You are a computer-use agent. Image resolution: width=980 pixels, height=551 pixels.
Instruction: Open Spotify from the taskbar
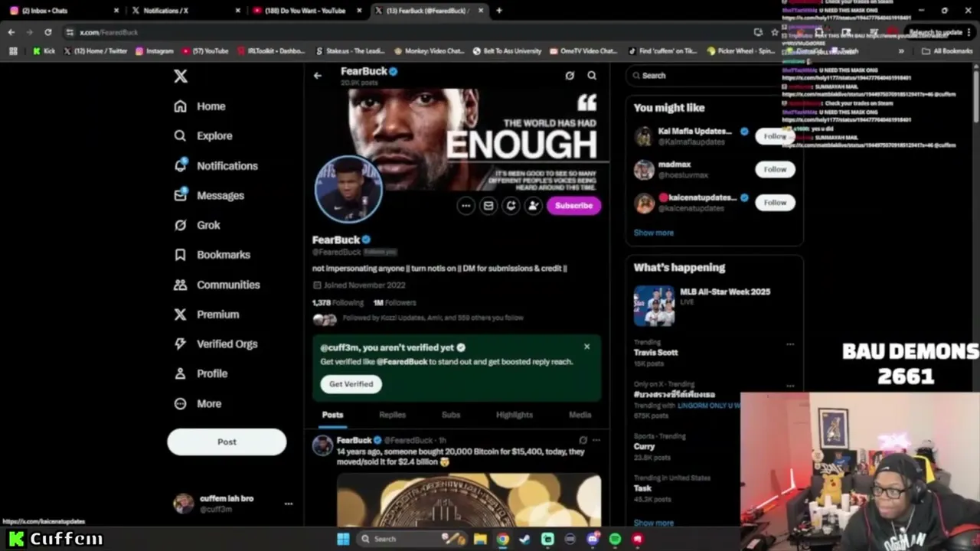tap(615, 539)
